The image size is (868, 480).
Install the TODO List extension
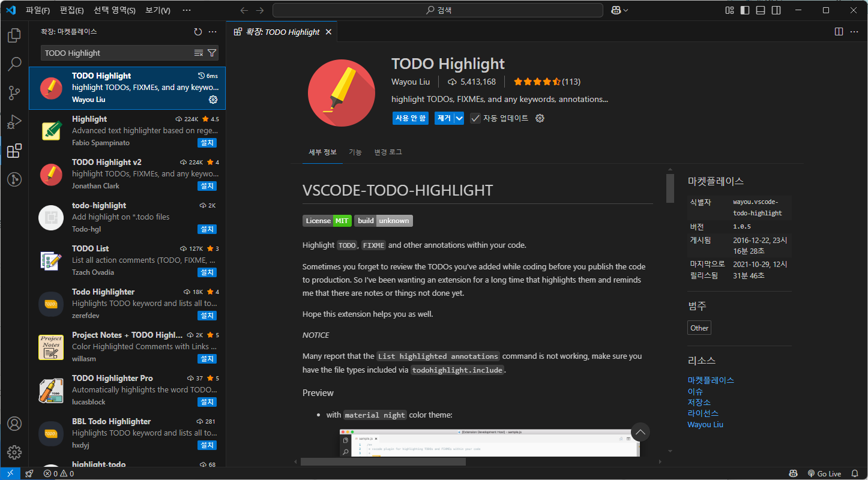[207, 272]
